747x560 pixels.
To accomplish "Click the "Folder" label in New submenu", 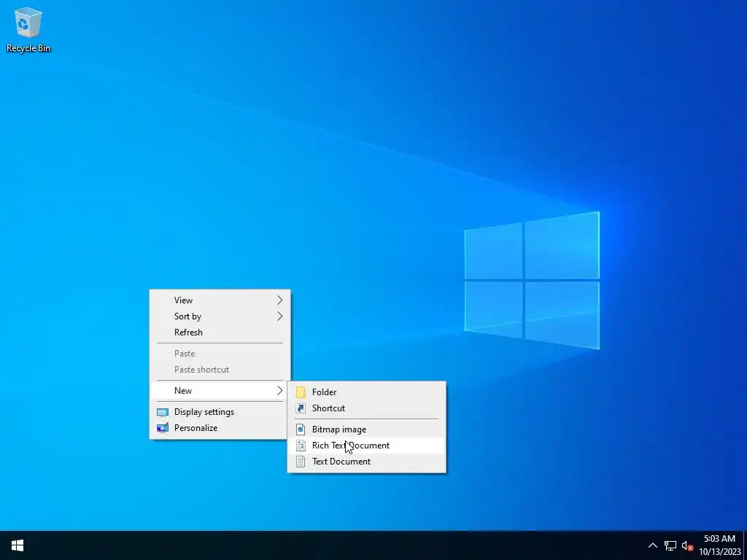I will [x=324, y=392].
